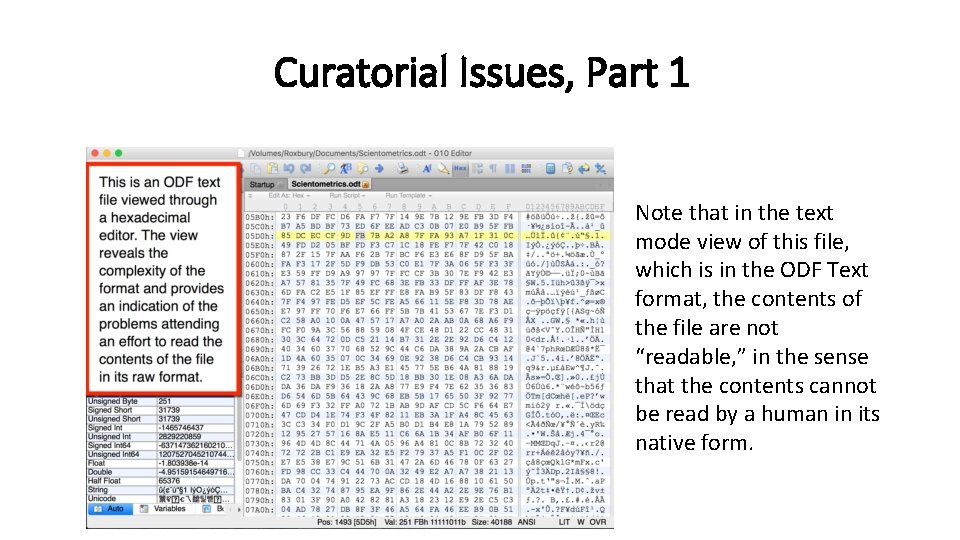
Task: Toggle the OVR overwrite mode indicator
Action: 598,522
